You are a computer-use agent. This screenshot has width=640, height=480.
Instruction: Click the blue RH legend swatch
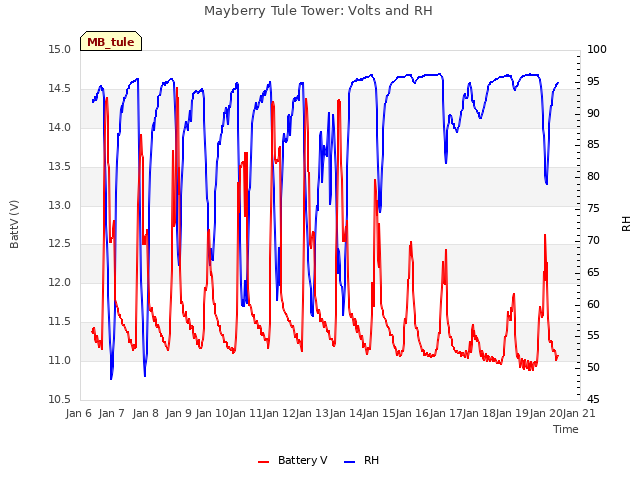click(x=350, y=462)
